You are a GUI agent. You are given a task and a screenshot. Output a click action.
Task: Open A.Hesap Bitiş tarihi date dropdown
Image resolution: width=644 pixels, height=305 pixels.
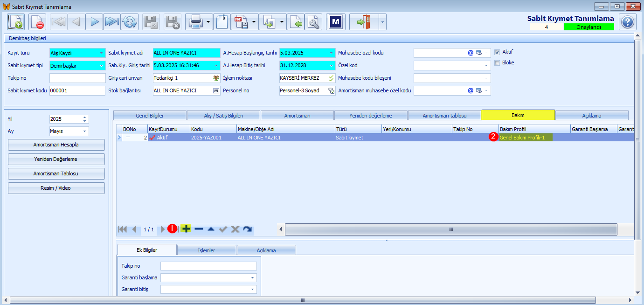(331, 65)
